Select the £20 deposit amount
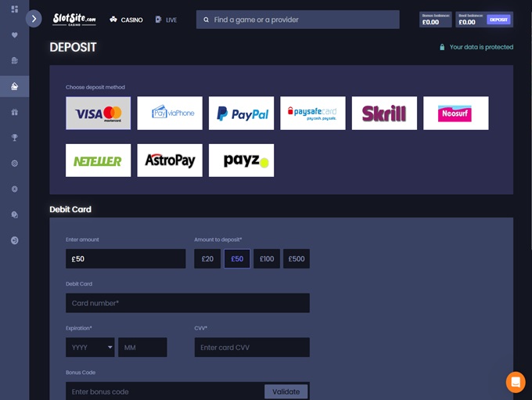Viewport: 532px width, 400px height. click(x=207, y=259)
